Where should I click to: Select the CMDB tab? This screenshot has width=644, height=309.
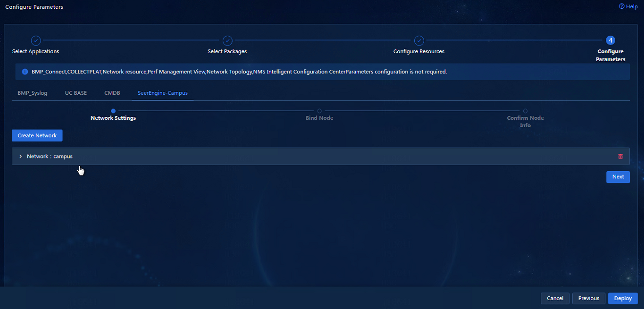coord(112,93)
